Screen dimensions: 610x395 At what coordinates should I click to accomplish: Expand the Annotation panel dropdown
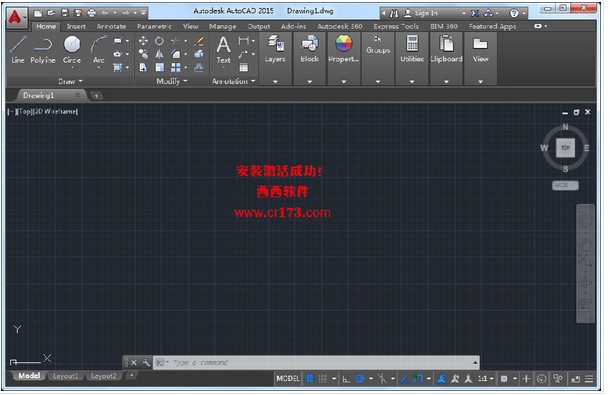click(x=233, y=81)
